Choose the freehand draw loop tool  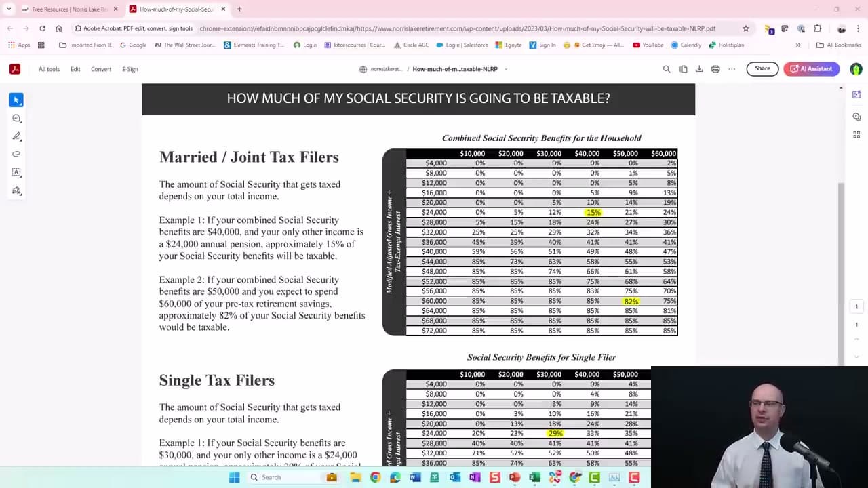(x=16, y=154)
